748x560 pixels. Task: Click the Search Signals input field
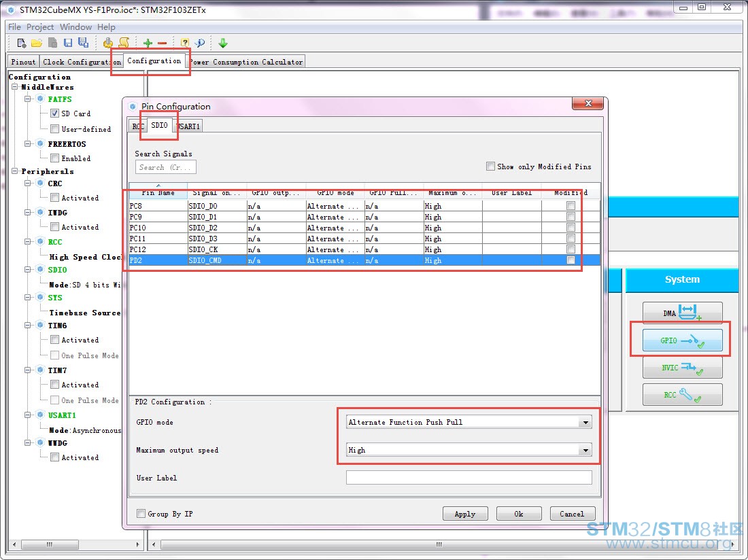(x=165, y=167)
